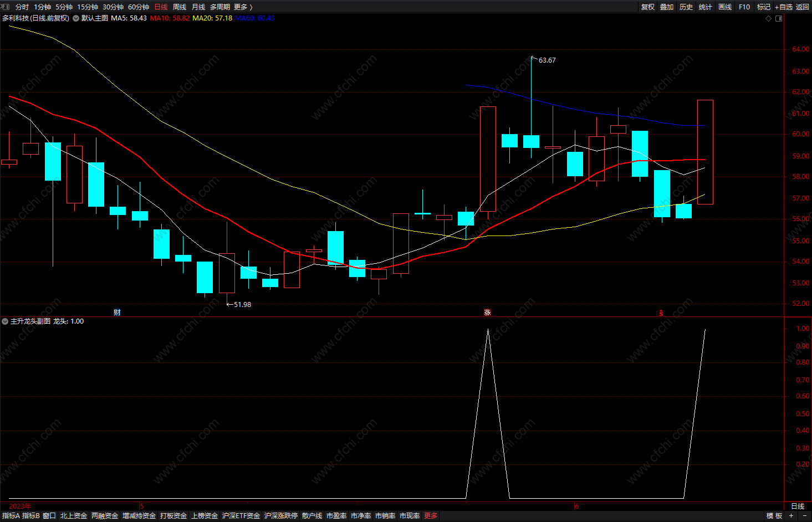Select the 市净率 indicator
This screenshot has height=522, width=812.
click(361, 516)
